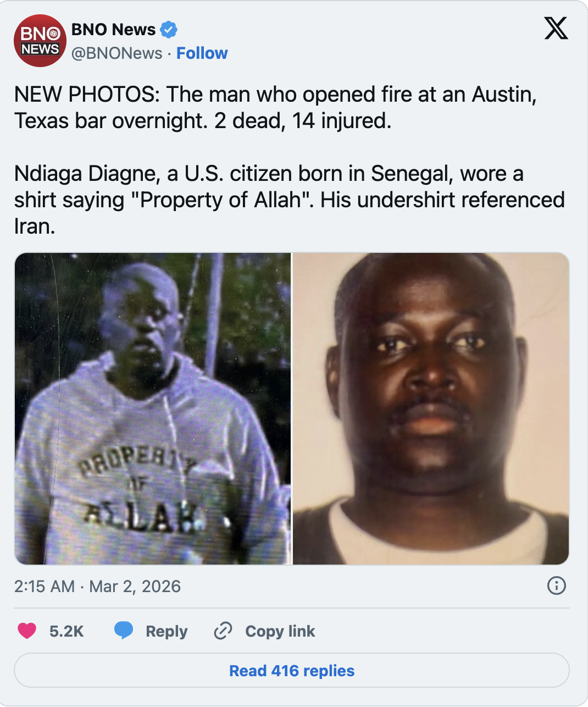Screen dimensions: 588x707
Task: Open the X logo link
Action: tap(556, 28)
